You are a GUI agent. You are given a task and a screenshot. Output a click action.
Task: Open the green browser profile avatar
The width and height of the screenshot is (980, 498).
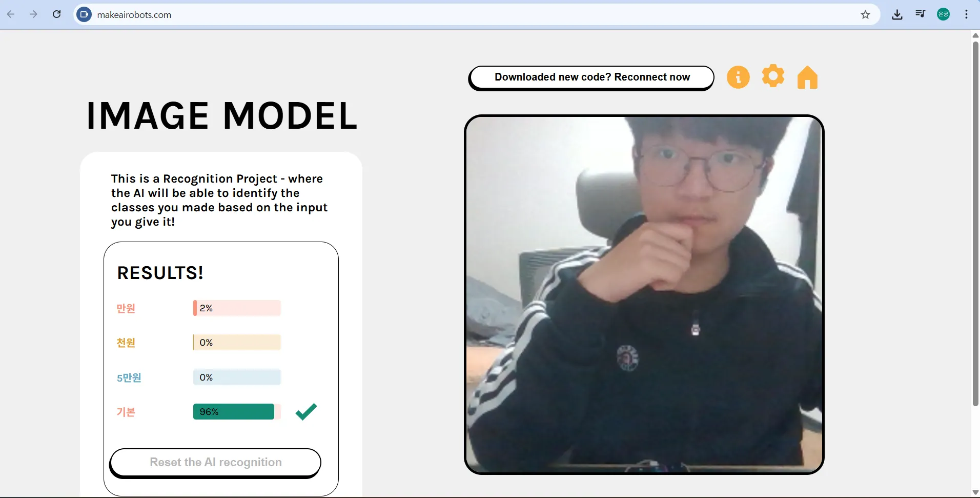click(x=943, y=14)
